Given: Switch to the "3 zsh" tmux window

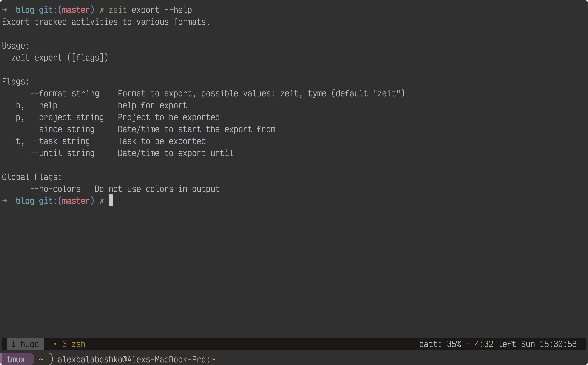Looking at the screenshot, I should point(73,344).
